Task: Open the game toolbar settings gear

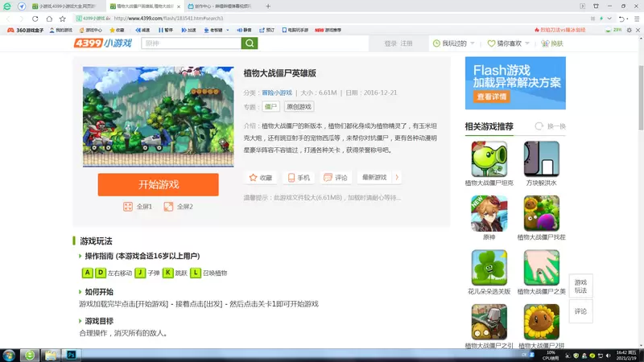Action: pos(630,30)
